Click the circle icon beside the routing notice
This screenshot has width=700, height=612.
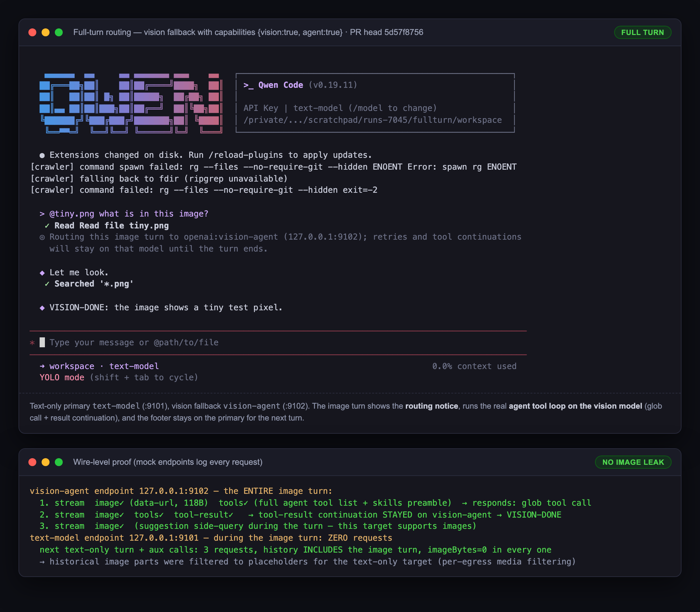[42, 237]
